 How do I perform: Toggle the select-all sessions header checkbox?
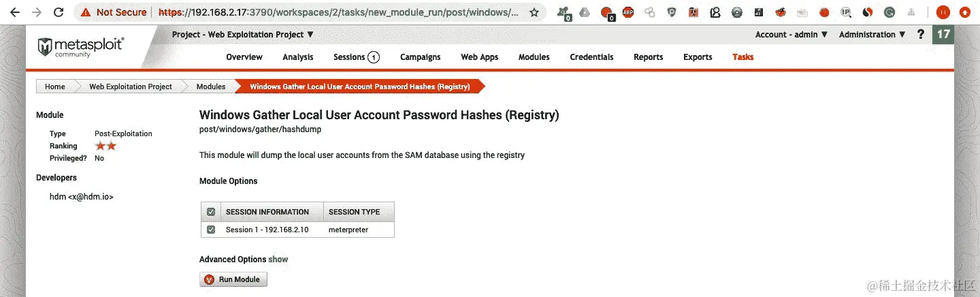(211, 212)
